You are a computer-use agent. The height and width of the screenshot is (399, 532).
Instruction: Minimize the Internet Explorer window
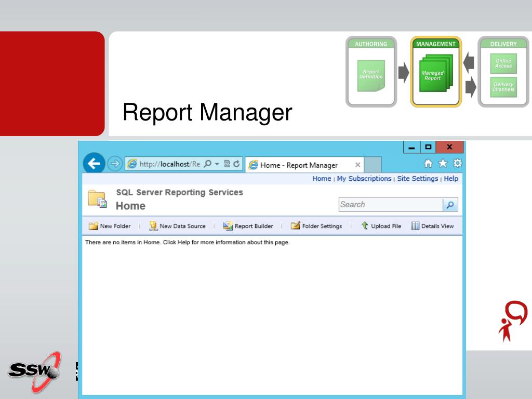click(411, 147)
